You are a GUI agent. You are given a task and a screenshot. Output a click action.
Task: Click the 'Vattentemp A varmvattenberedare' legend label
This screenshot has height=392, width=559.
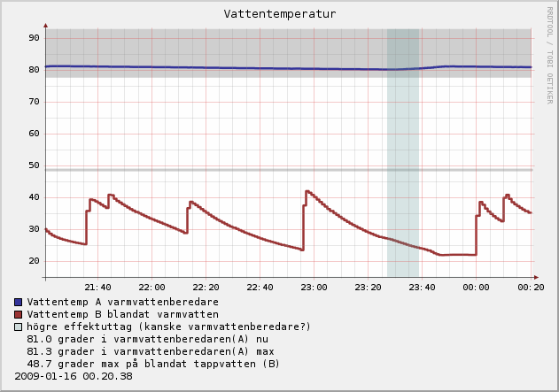click(x=123, y=302)
